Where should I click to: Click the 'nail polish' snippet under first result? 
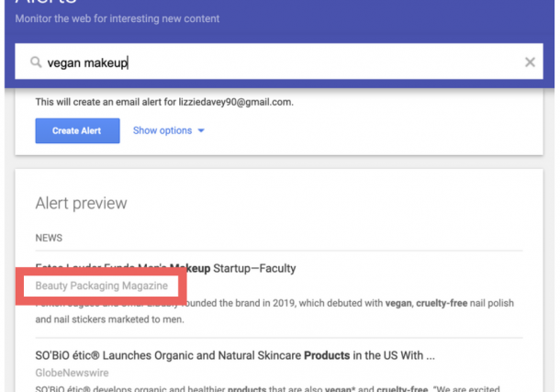(496, 303)
